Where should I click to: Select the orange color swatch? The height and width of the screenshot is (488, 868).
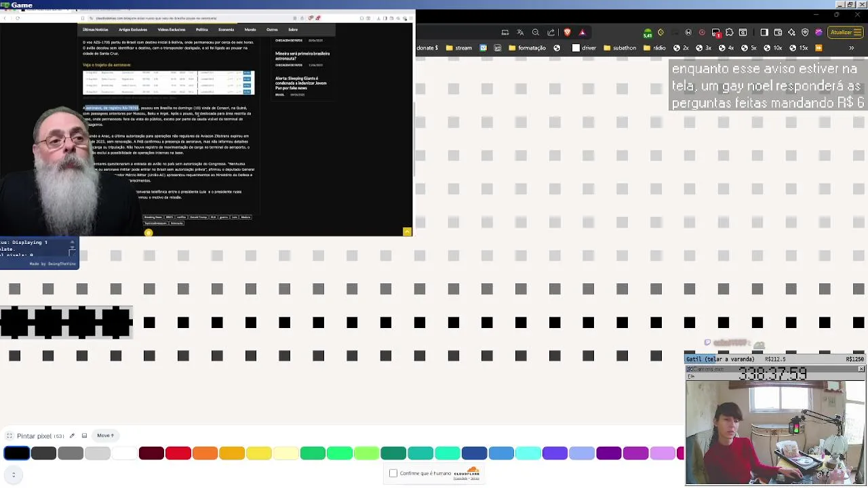click(205, 453)
